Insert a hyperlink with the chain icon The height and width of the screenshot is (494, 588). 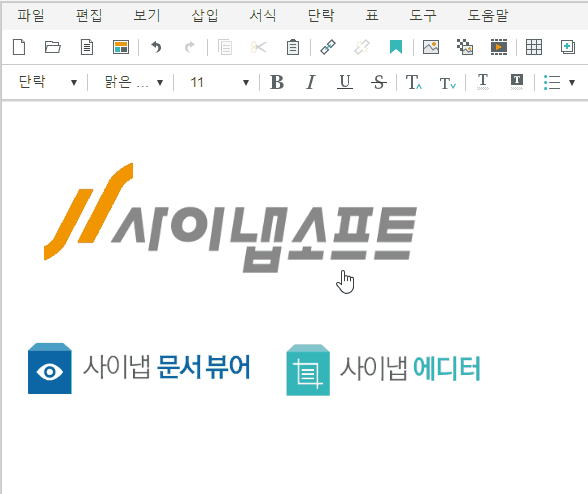(328, 47)
